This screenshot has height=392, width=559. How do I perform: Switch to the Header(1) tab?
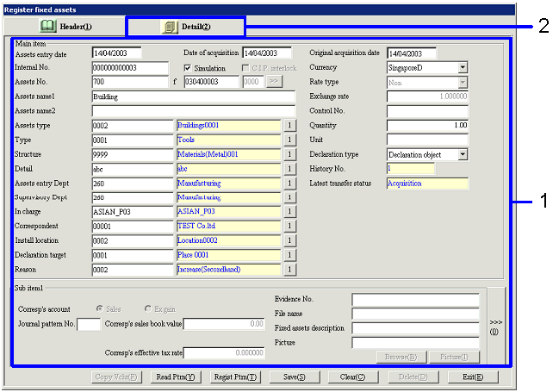click(66, 27)
